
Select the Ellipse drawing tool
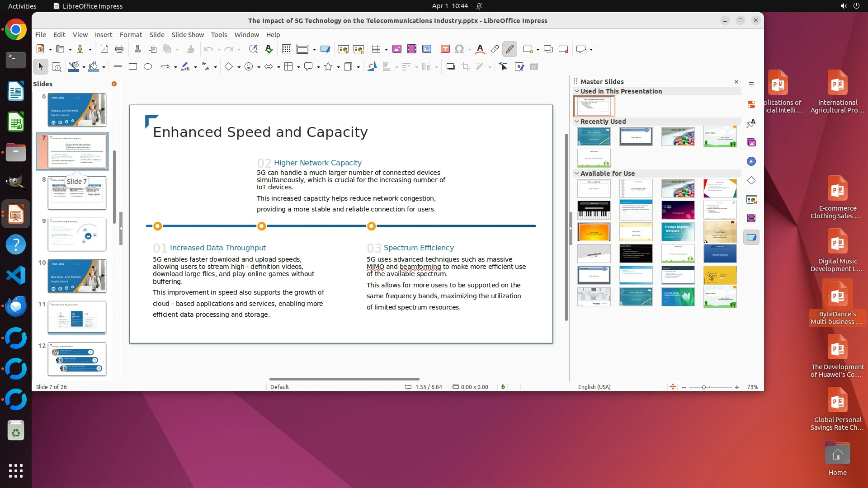click(148, 67)
